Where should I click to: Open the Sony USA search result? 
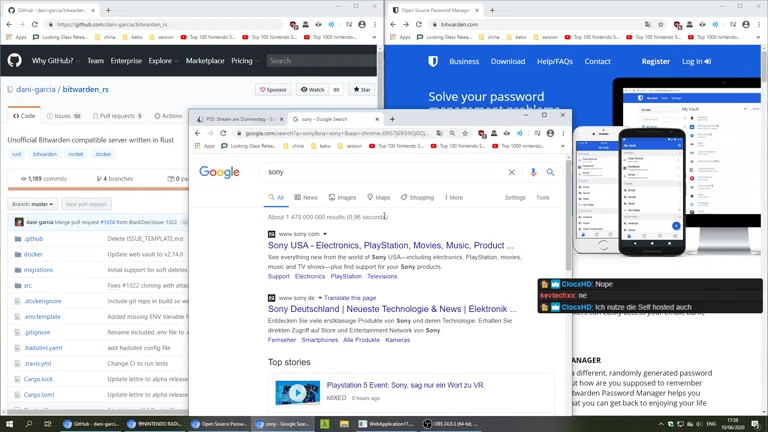click(390, 245)
